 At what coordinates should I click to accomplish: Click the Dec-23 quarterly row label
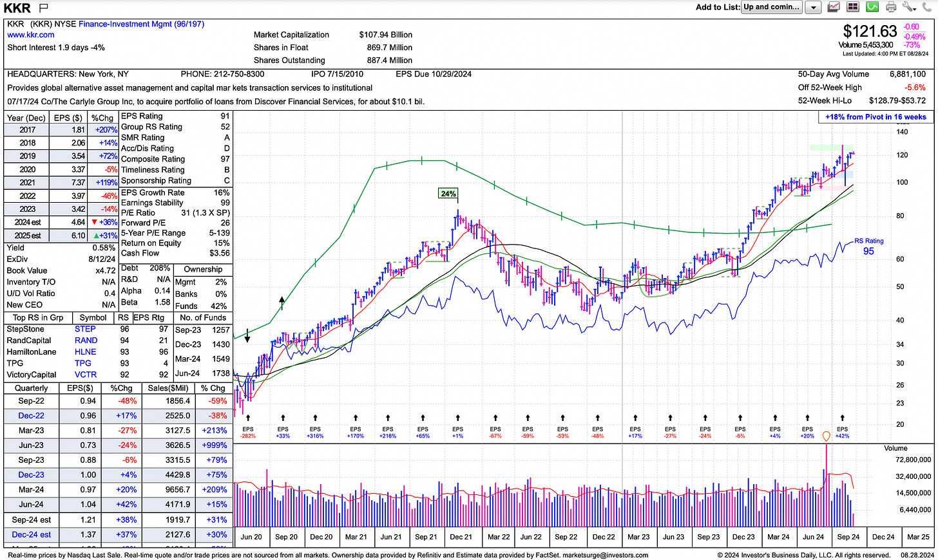pyautogui.click(x=32, y=475)
